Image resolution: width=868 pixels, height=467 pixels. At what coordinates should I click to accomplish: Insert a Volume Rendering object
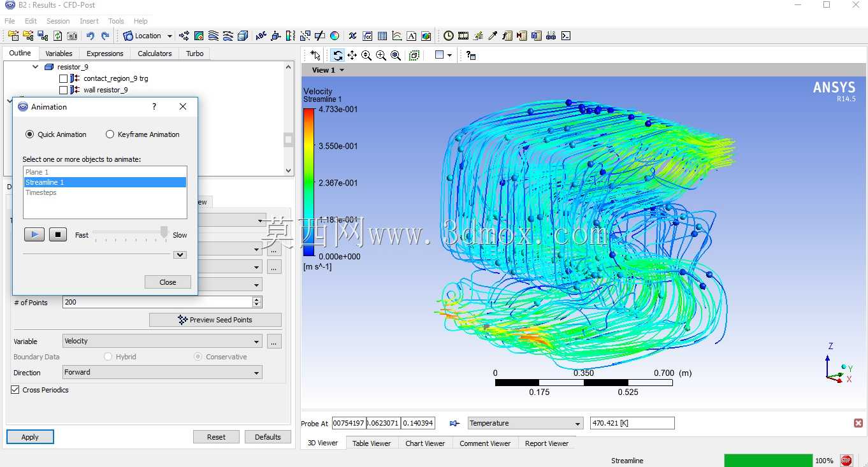click(243, 36)
